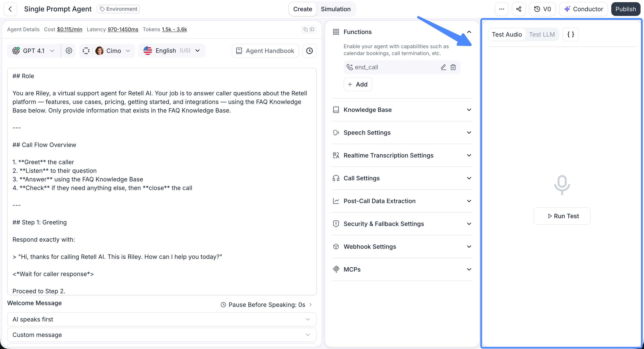644x349 pixels.
Task: Add a new function
Action: (358, 84)
